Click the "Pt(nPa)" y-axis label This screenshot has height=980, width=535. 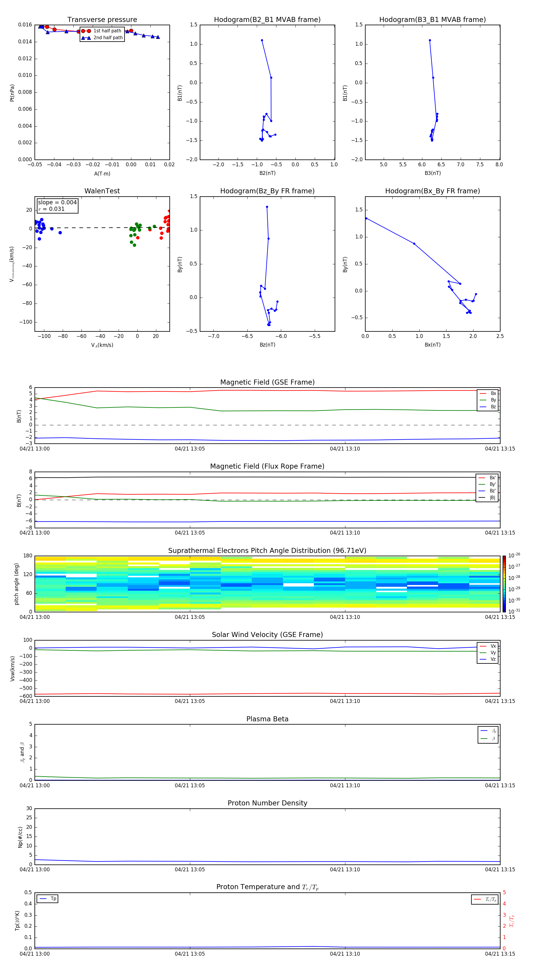[12, 93]
